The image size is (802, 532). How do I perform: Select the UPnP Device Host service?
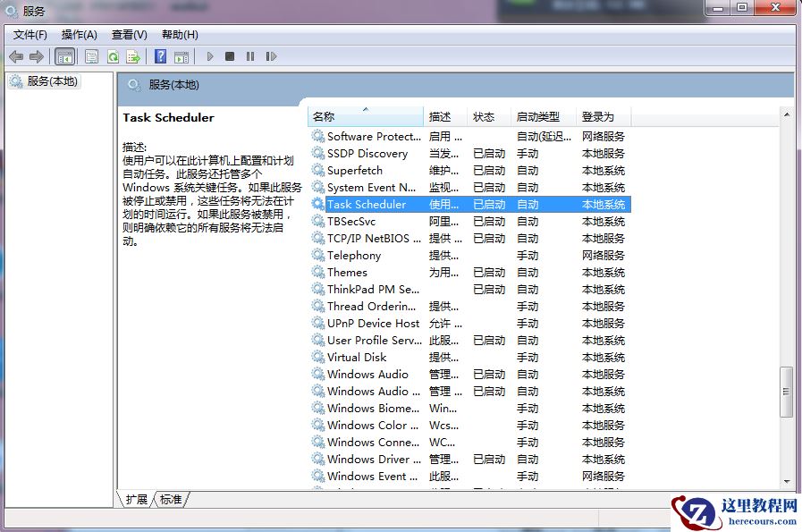[x=470, y=324]
